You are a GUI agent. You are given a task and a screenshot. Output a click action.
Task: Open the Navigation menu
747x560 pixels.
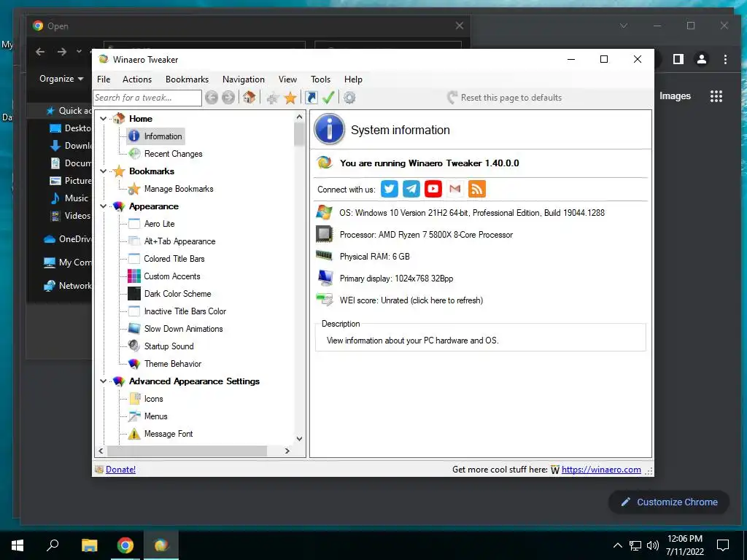(244, 79)
